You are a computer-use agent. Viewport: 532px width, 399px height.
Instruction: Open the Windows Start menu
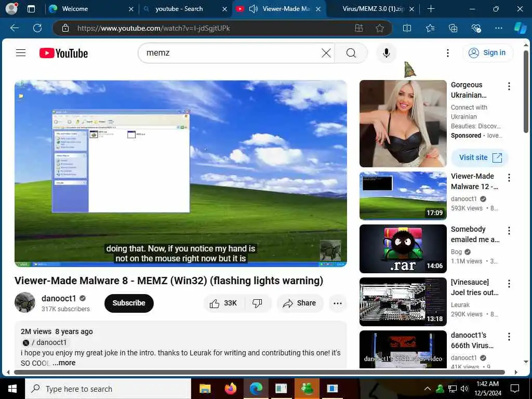[12, 389]
